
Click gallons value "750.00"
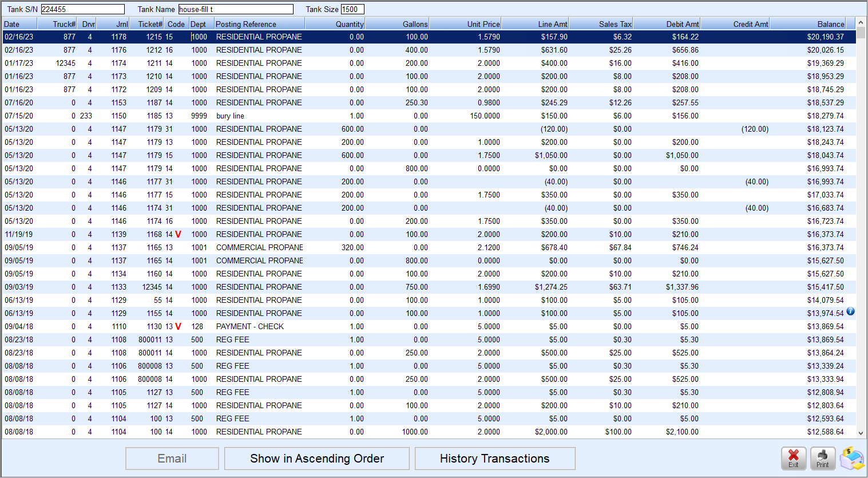tap(417, 287)
